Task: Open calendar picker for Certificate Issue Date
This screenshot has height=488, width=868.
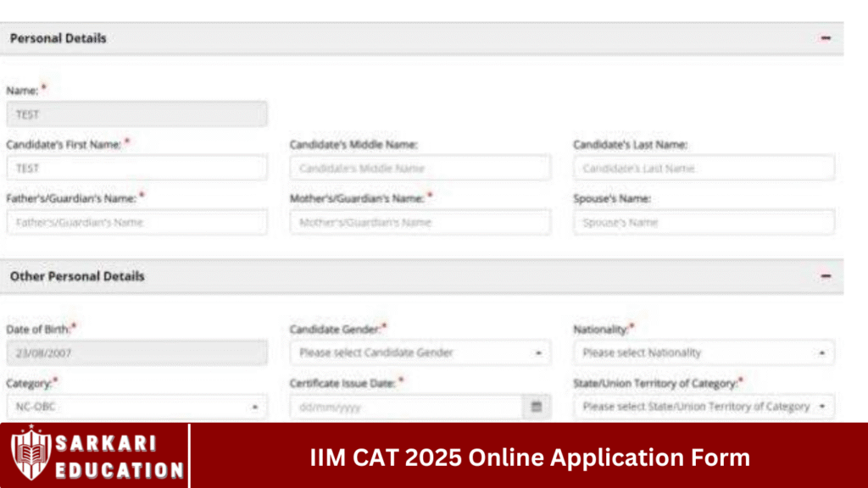Action: (x=536, y=407)
